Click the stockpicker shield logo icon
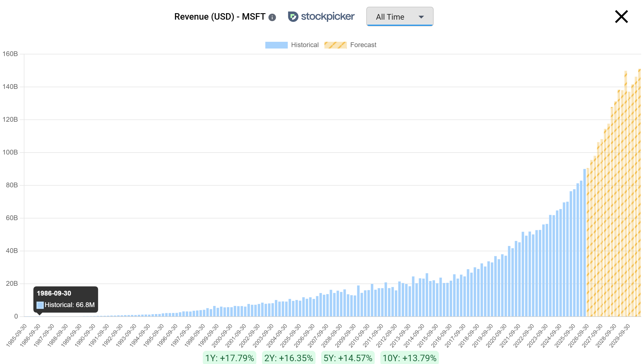Viewport: 642px width, 364px height. coord(293,17)
